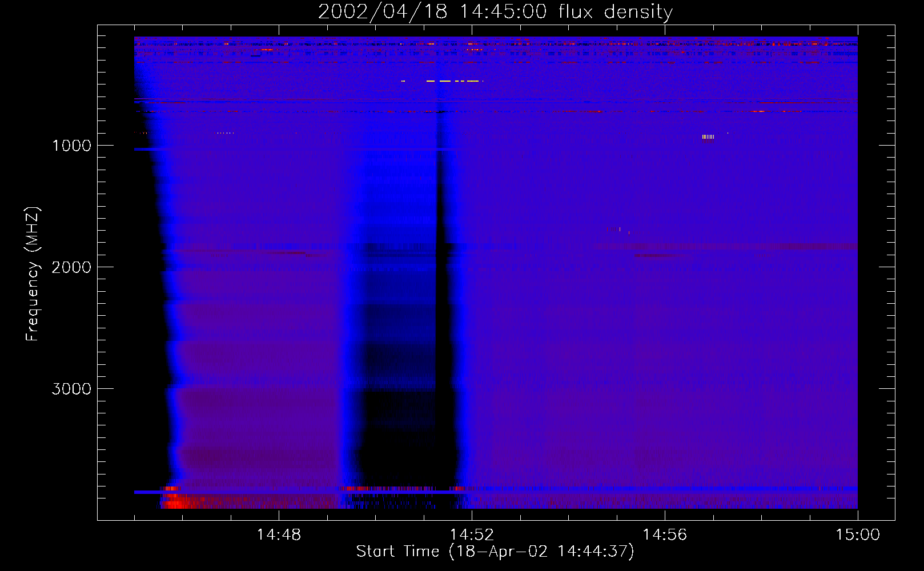The height and width of the screenshot is (571, 924).
Task: Click the plot title '2002/04/18 14:45:00 flux density'
Action: pos(495,12)
